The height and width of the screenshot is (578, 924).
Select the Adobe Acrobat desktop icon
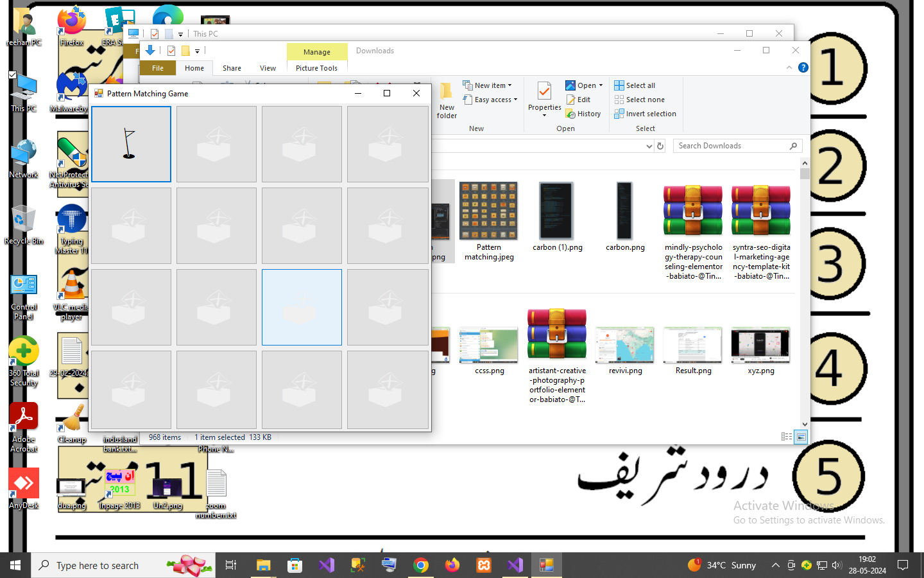(24, 428)
